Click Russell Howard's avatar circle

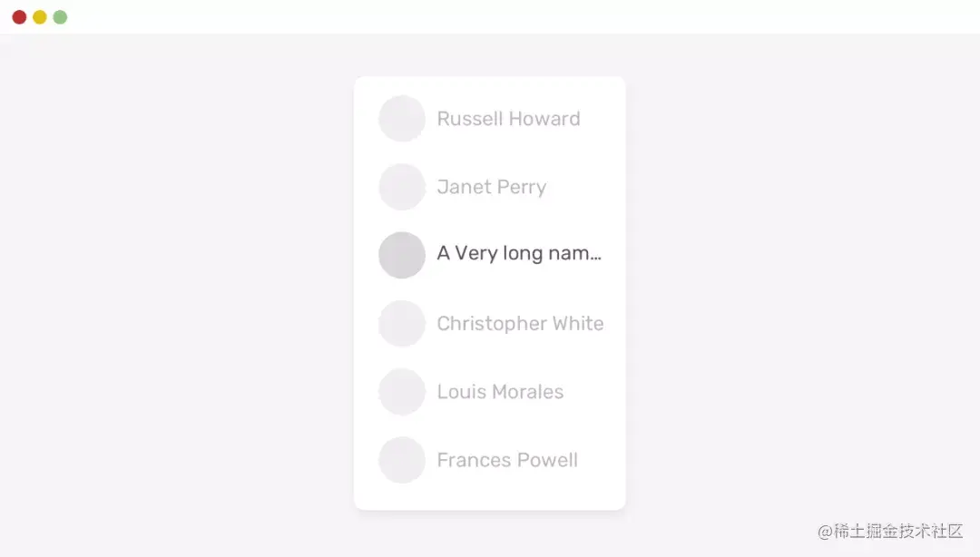pos(402,119)
